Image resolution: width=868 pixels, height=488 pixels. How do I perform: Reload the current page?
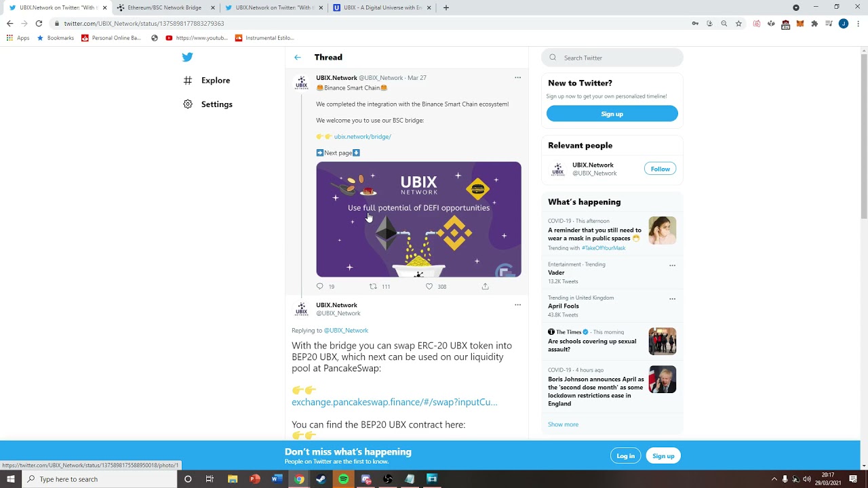click(39, 23)
